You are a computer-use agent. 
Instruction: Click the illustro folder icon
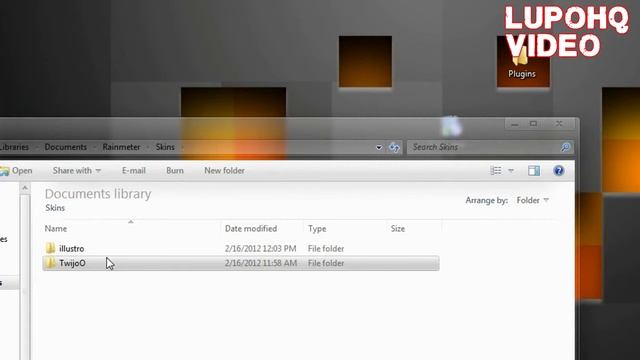(50, 248)
